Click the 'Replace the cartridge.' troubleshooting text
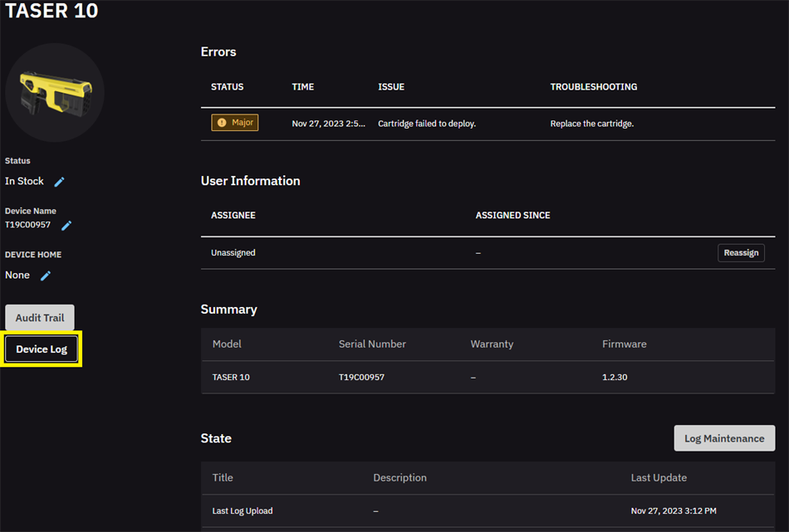The image size is (789, 532). 591,124
